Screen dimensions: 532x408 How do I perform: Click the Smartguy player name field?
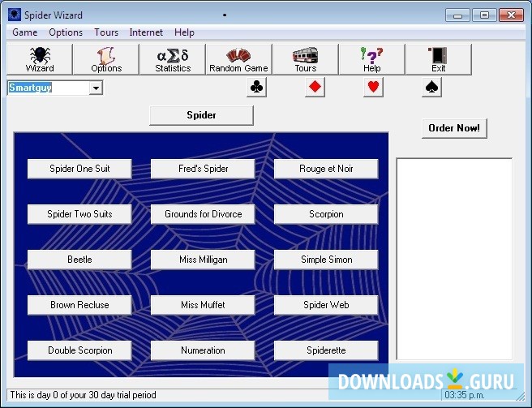(x=49, y=88)
